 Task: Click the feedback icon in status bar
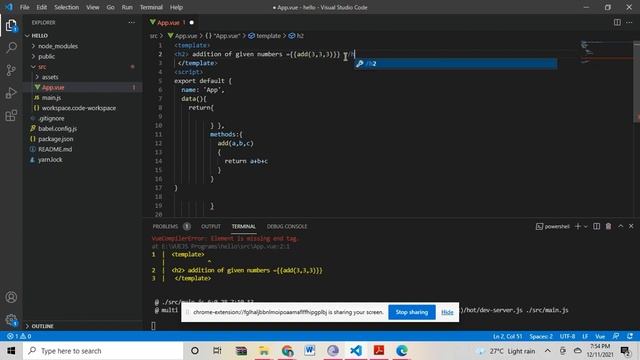click(616, 336)
